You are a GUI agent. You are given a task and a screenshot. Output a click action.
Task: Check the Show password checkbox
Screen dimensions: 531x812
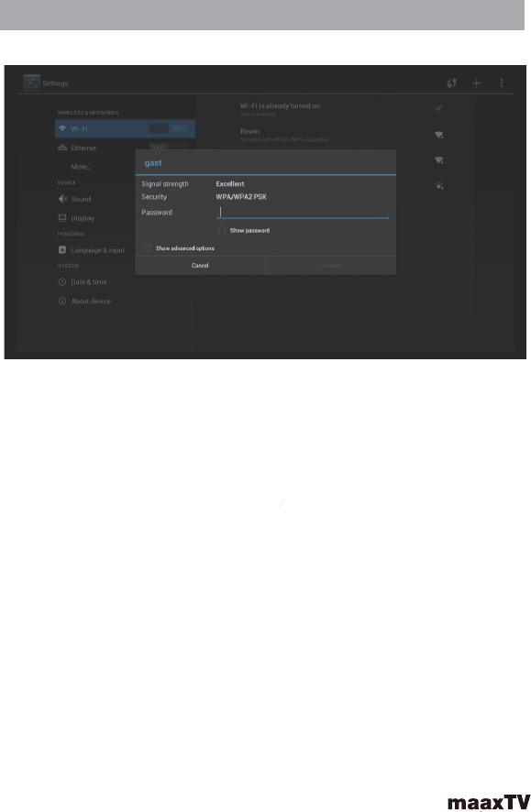pos(222,230)
